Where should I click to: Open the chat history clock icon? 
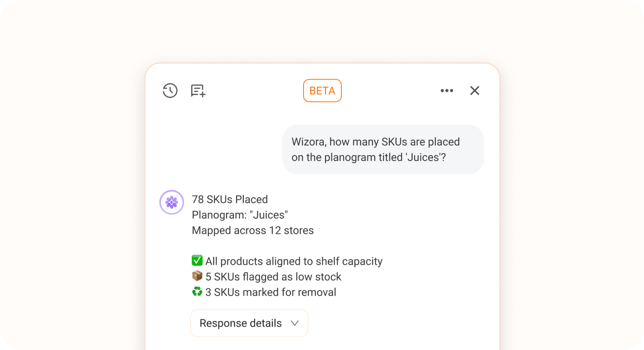pos(170,91)
